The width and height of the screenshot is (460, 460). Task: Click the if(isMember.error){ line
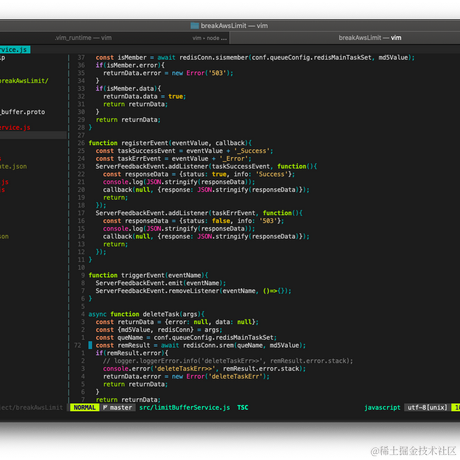tap(130, 65)
